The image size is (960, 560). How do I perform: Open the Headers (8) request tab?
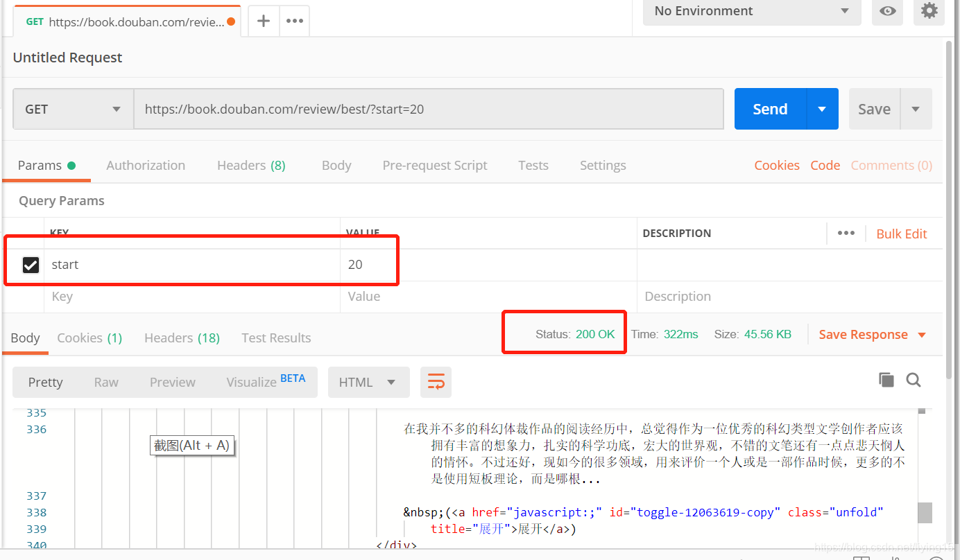[x=251, y=165]
